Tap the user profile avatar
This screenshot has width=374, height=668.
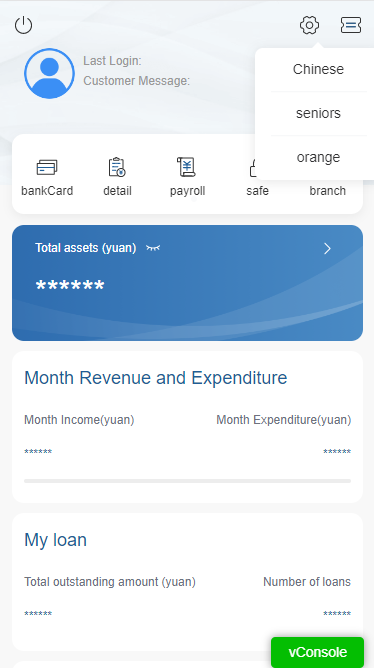49,73
